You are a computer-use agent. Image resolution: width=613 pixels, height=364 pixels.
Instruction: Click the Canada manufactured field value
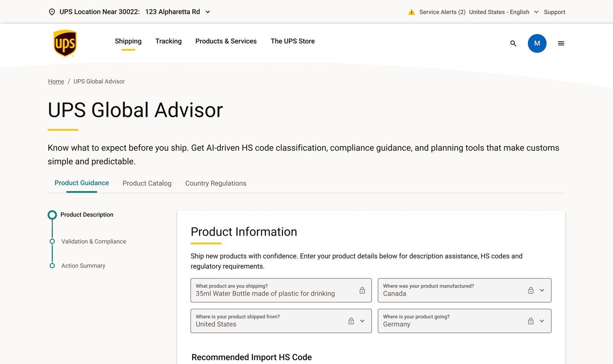pyautogui.click(x=395, y=293)
